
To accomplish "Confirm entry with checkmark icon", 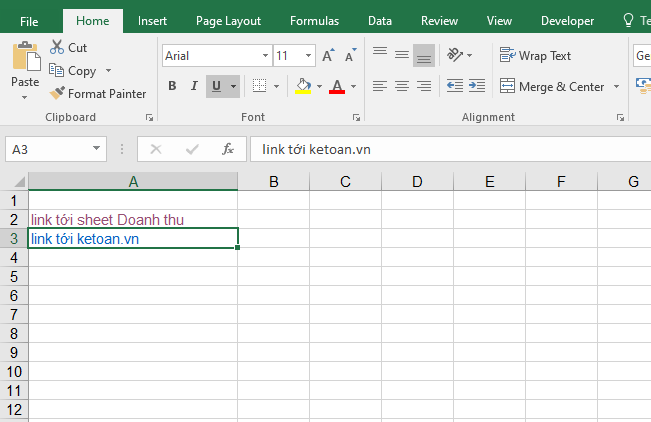I will pos(192,149).
